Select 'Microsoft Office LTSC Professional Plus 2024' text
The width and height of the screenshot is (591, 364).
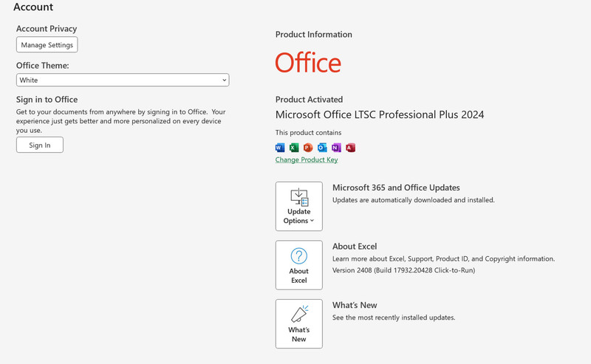pos(380,114)
